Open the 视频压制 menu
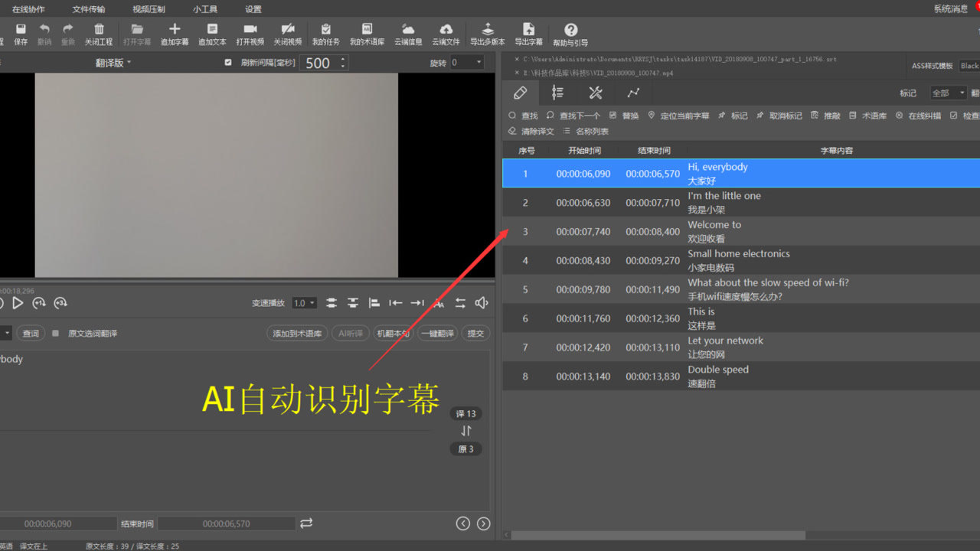This screenshot has height=551, width=980. (x=149, y=9)
